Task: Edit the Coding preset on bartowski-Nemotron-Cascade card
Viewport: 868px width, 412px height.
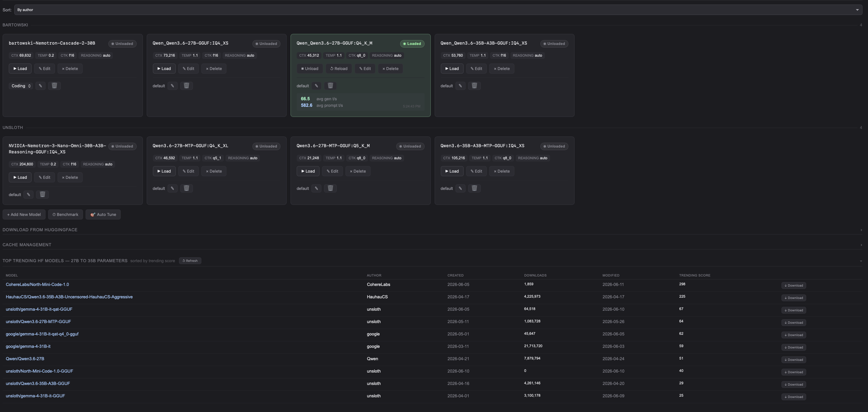Action: (40, 86)
